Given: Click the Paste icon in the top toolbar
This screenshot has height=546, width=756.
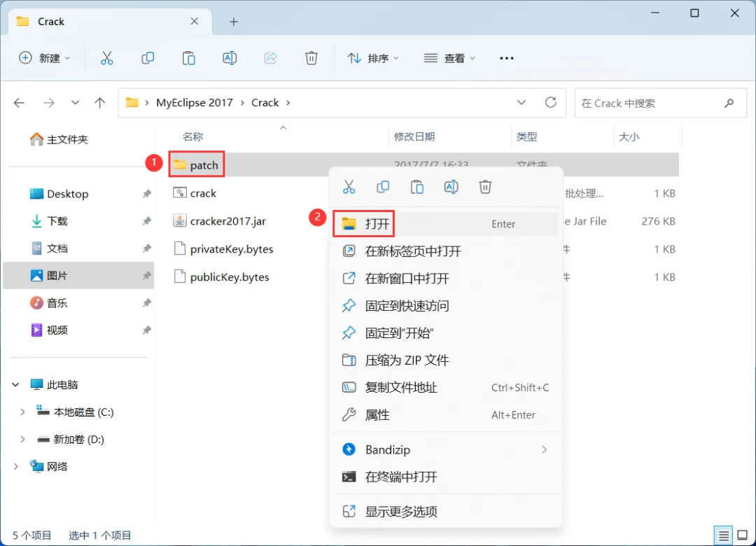Looking at the screenshot, I should 188,58.
